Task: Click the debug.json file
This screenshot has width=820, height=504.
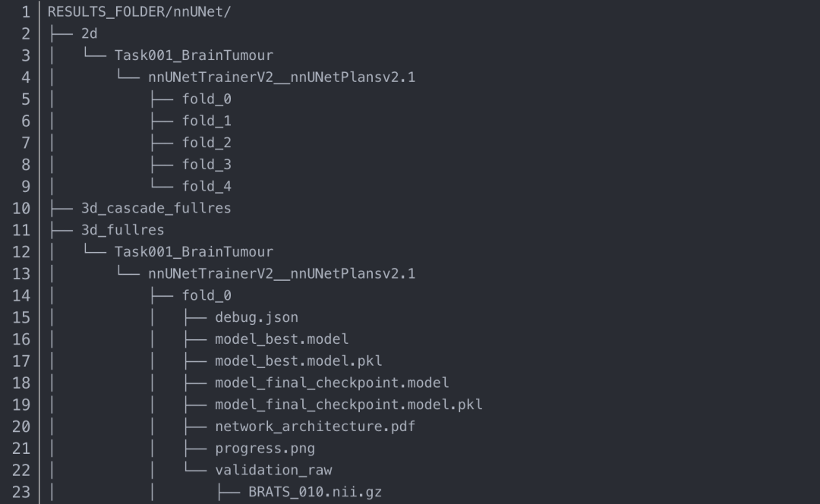Action: click(x=257, y=317)
